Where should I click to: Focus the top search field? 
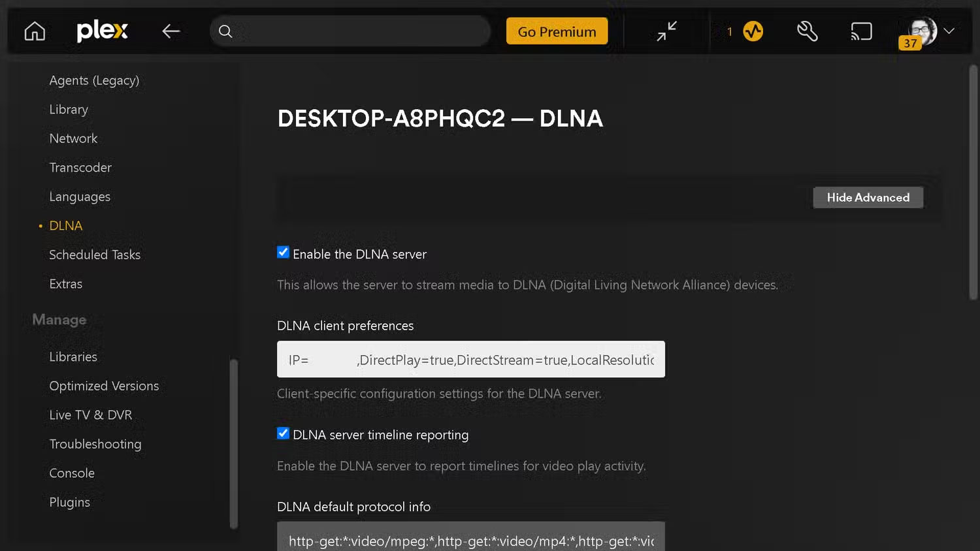[x=350, y=31]
